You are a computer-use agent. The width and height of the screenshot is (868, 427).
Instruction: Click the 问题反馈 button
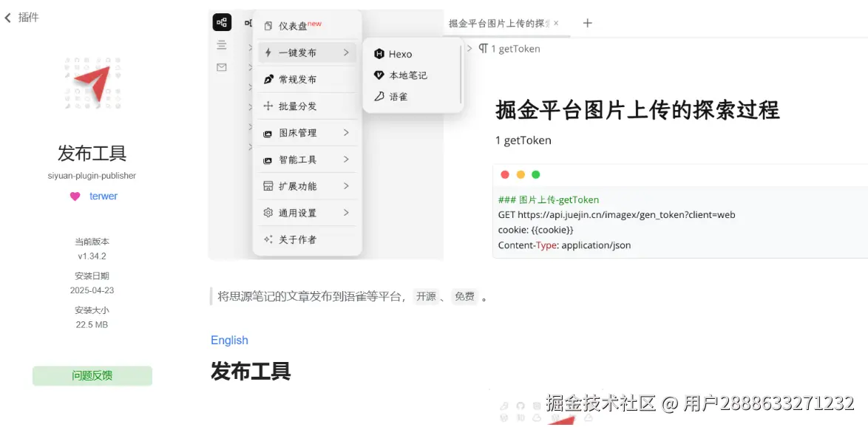(x=92, y=375)
